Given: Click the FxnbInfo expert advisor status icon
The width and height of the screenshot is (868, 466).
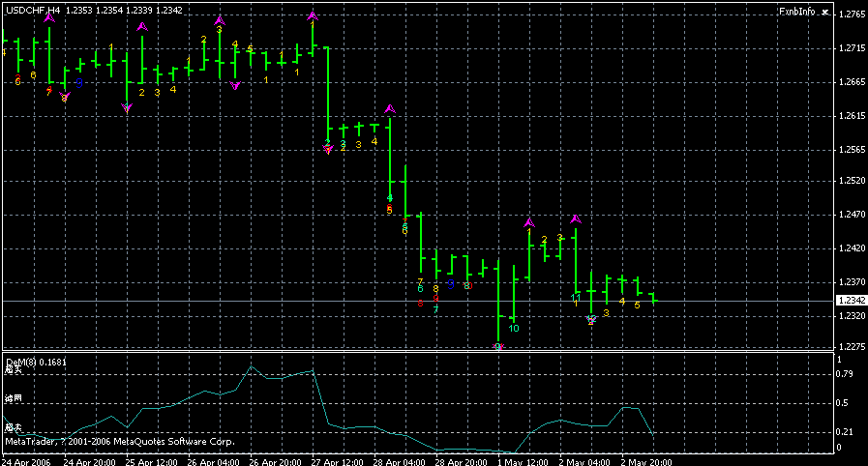Looking at the screenshot, I should pyautogui.click(x=823, y=12).
